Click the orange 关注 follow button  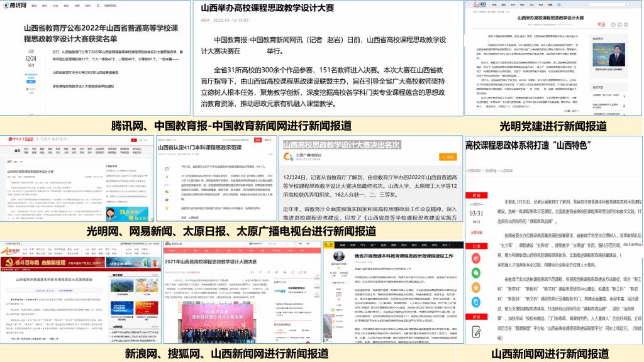(448, 156)
